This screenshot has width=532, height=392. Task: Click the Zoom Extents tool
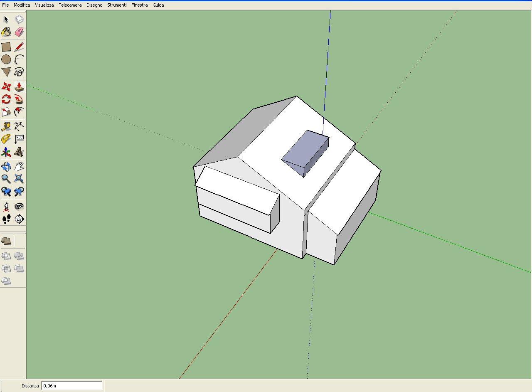coord(19,179)
